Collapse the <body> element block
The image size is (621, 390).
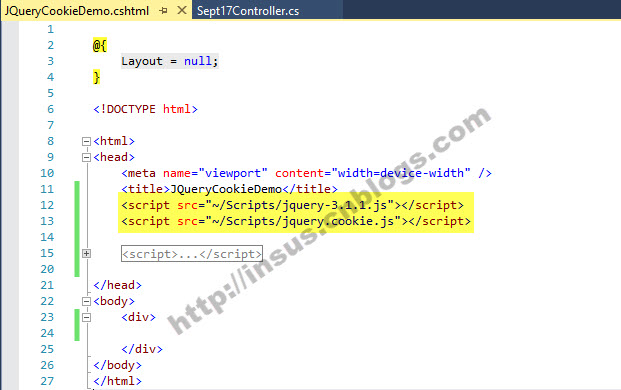[86, 301]
